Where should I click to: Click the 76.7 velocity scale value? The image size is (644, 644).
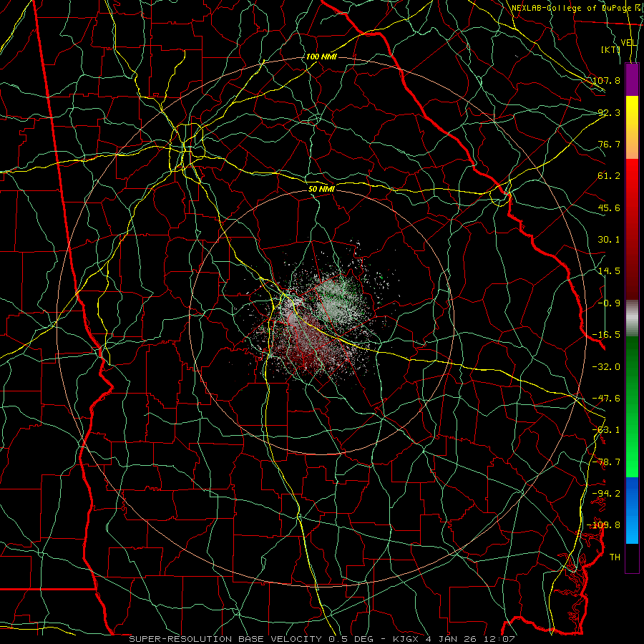tap(609, 144)
